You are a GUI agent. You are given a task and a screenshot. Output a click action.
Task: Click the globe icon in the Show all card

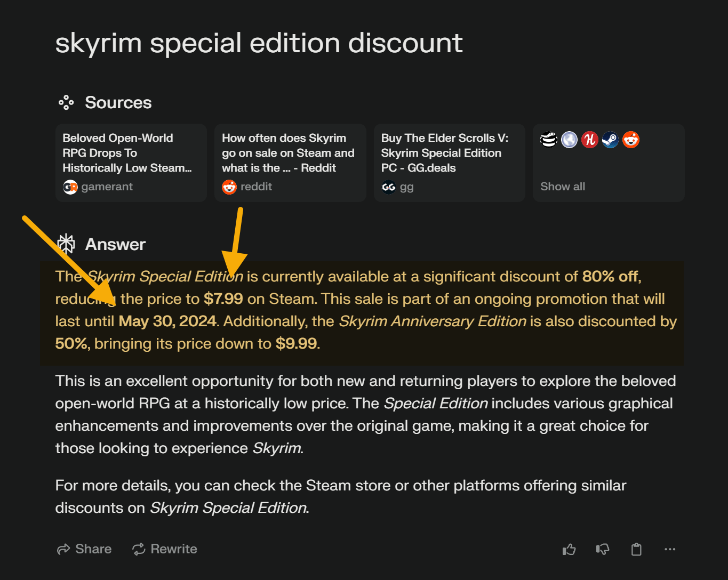pos(569,139)
